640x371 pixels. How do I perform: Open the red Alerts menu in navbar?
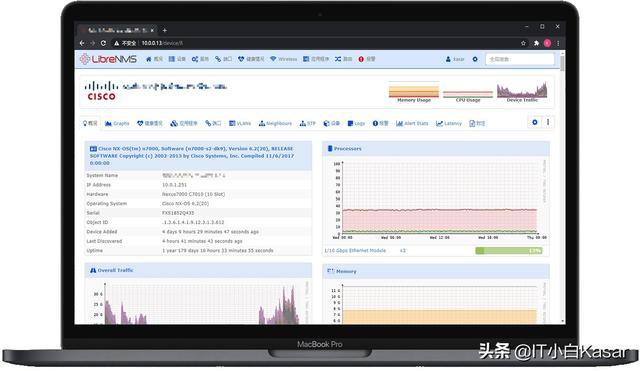(x=367, y=59)
